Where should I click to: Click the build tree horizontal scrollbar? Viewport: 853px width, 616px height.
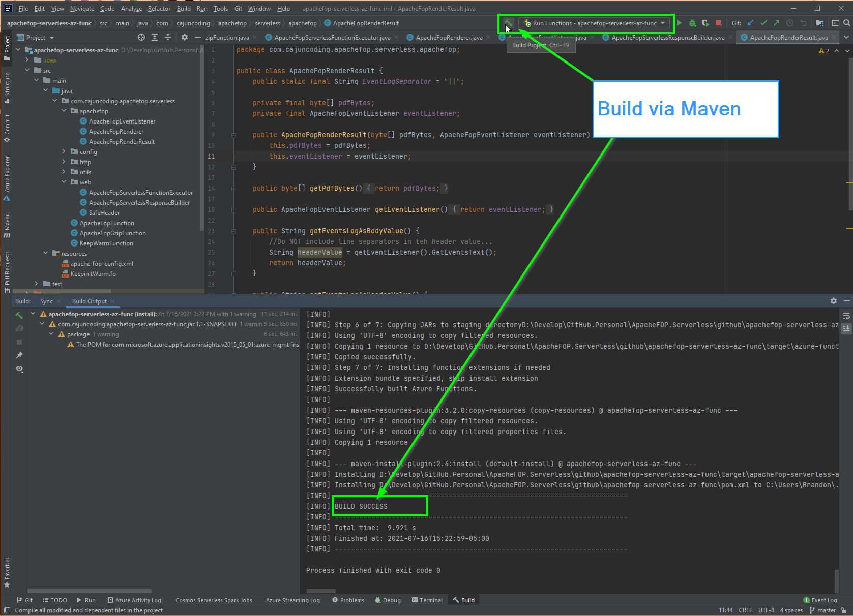point(89,591)
